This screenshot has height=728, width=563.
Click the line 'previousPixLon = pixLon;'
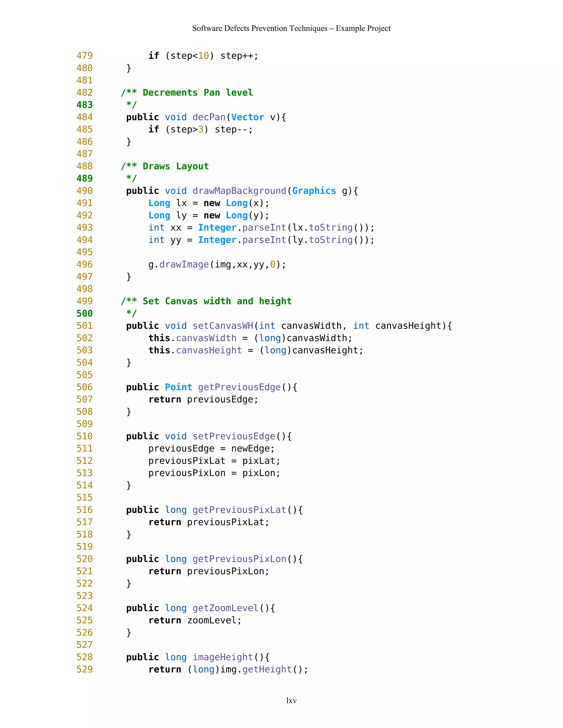(214, 473)
